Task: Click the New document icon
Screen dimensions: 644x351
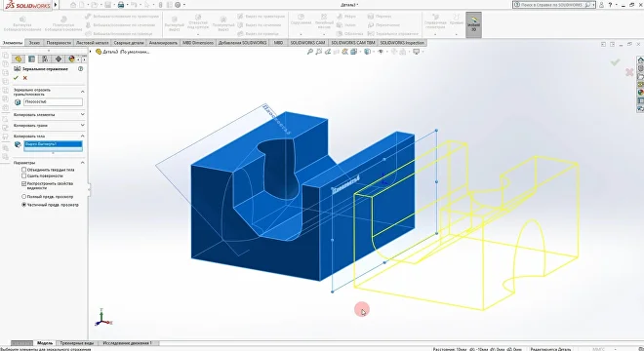Action: [x=83, y=5]
